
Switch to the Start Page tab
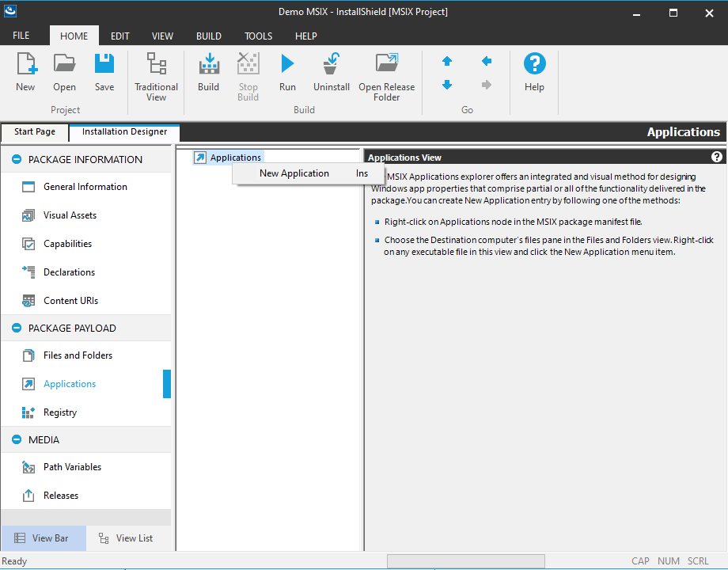35,132
